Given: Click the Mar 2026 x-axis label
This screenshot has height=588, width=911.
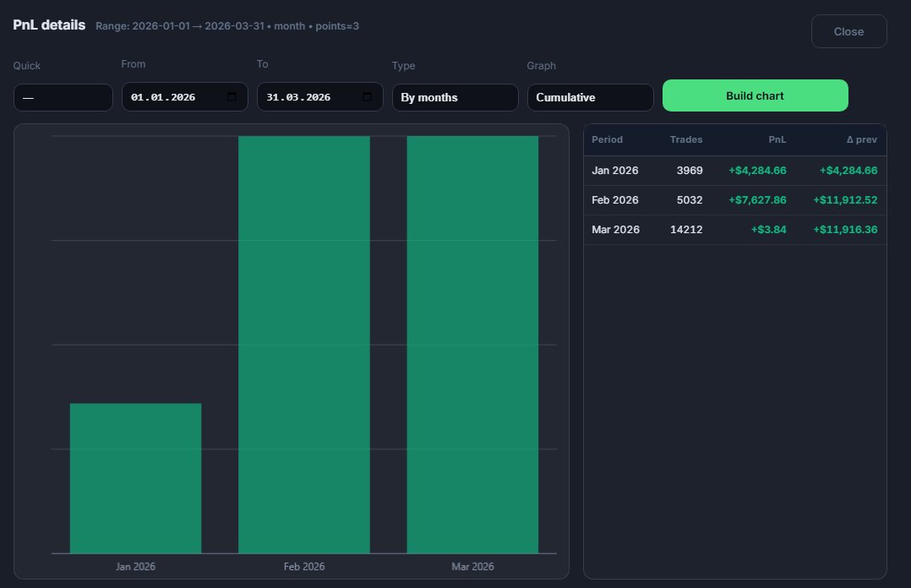Looking at the screenshot, I should [x=472, y=567].
